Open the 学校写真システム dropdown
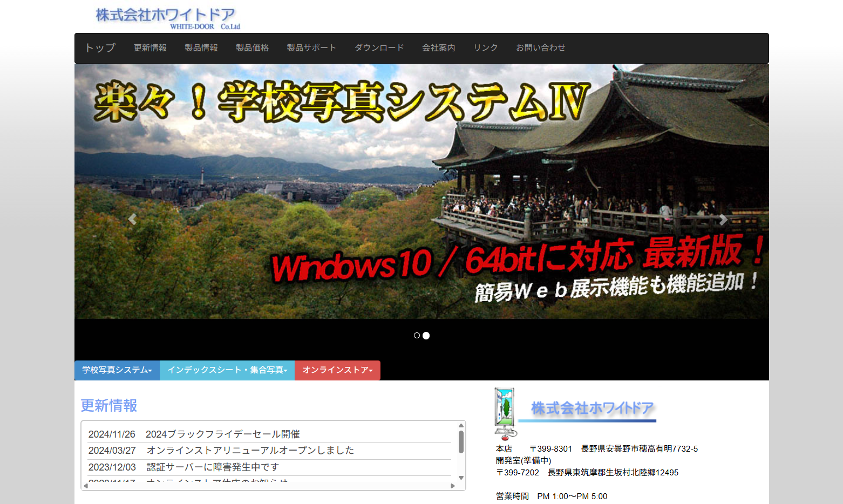The image size is (843, 504). point(117,370)
